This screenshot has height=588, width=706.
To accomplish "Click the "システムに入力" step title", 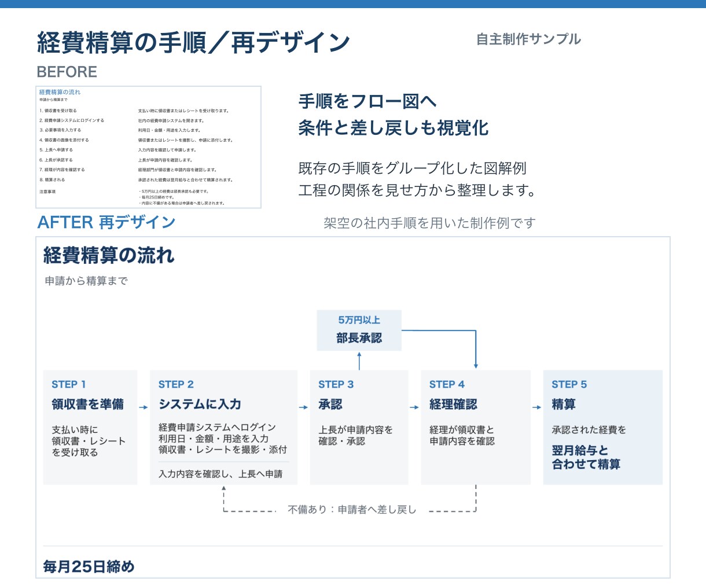I will coord(200,405).
